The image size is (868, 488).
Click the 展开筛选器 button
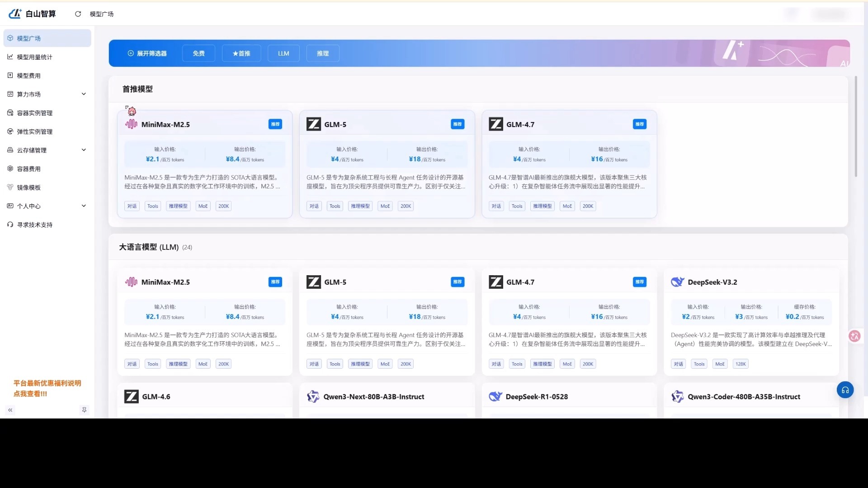click(x=147, y=53)
